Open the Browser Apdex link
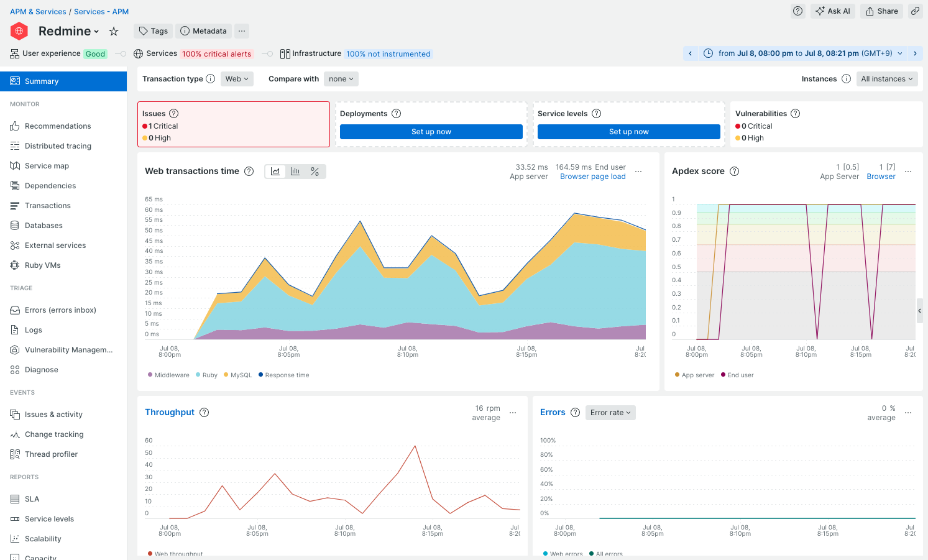This screenshot has height=560, width=928. click(881, 177)
